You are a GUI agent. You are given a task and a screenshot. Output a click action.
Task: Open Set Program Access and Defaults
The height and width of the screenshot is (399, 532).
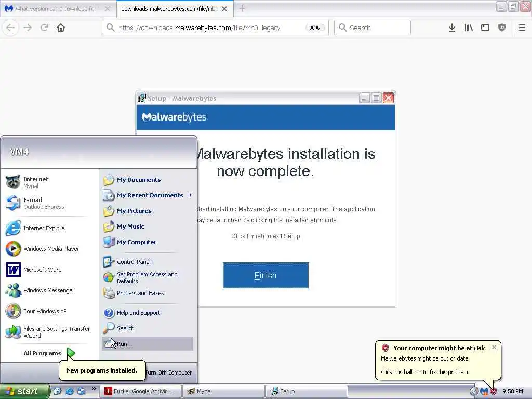tap(148, 277)
